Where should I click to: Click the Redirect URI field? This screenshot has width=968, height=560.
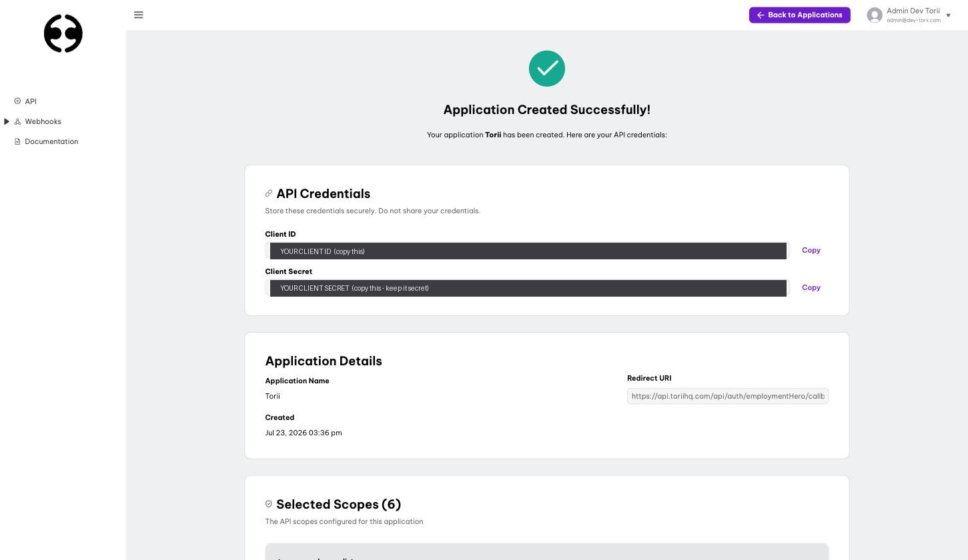728,396
